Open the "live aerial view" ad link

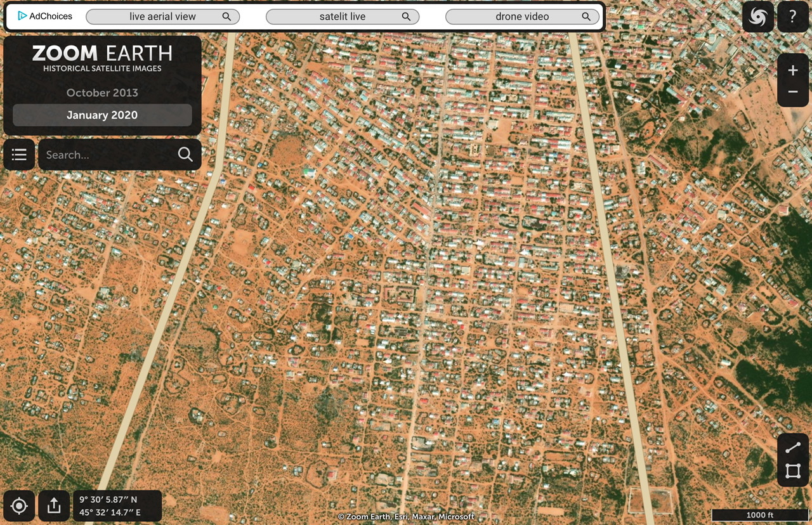[162, 16]
